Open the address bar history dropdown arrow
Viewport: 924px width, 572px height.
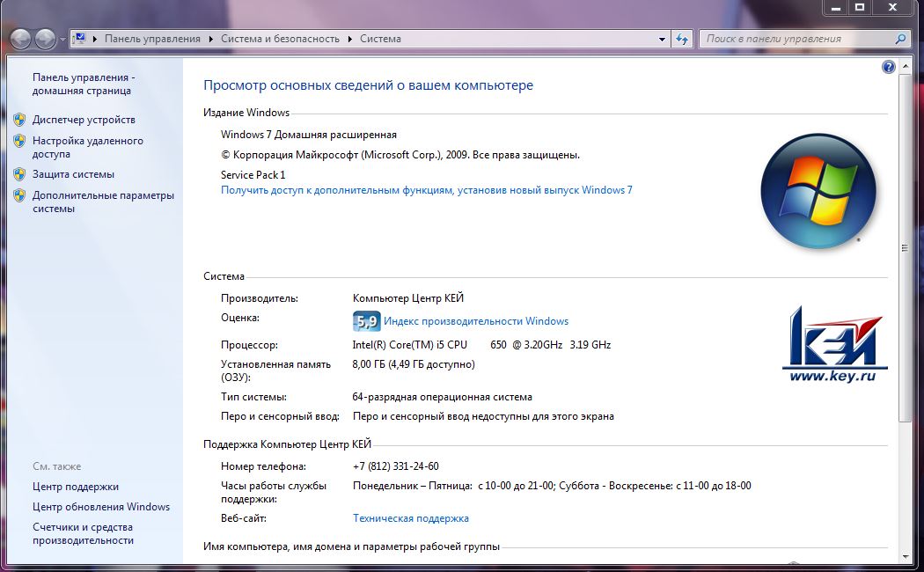pos(663,39)
